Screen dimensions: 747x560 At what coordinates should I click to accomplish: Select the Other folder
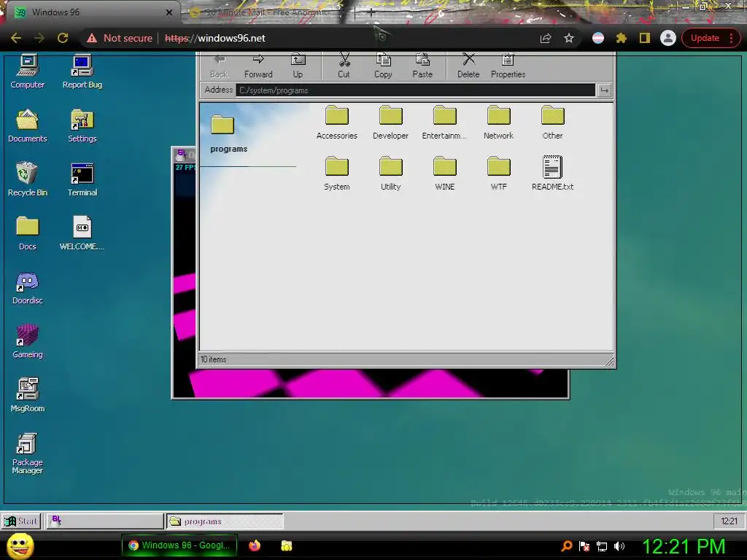553,122
